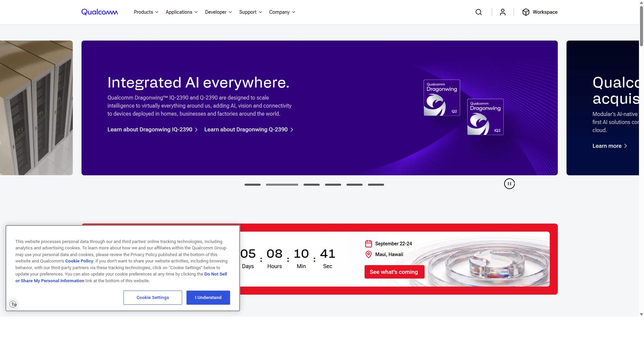
Task: Open Cookie Settings
Action: (x=153, y=298)
